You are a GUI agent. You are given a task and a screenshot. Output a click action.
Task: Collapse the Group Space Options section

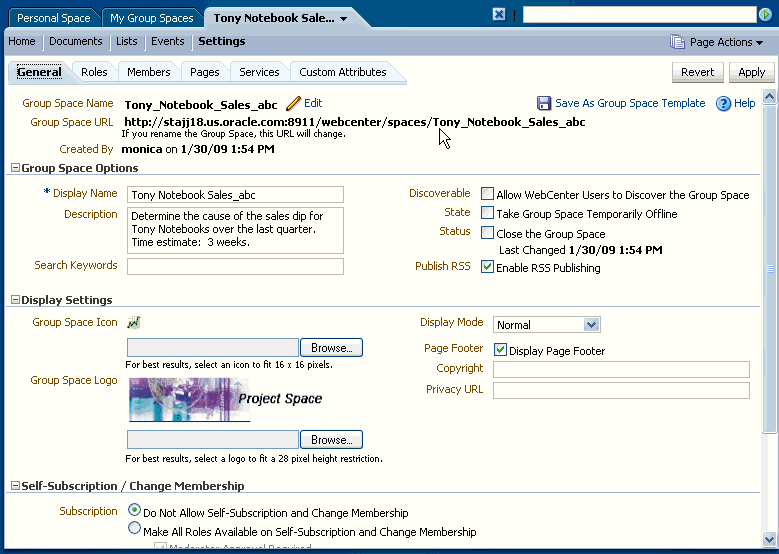(15, 168)
